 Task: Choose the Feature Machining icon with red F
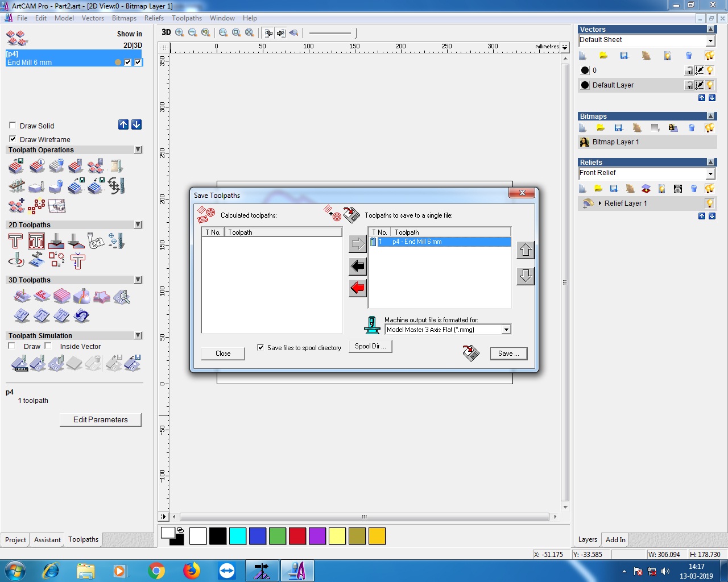(42, 296)
